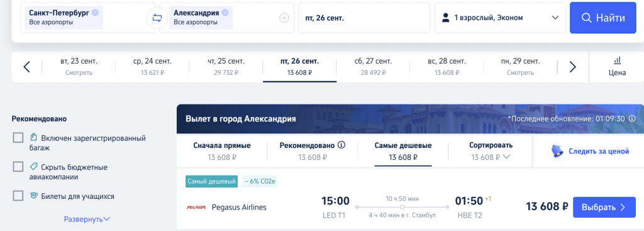Click the info icon next to Рекомендовано
This screenshot has height=231, width=644.
pyautogui.click(x=341, y=145)
